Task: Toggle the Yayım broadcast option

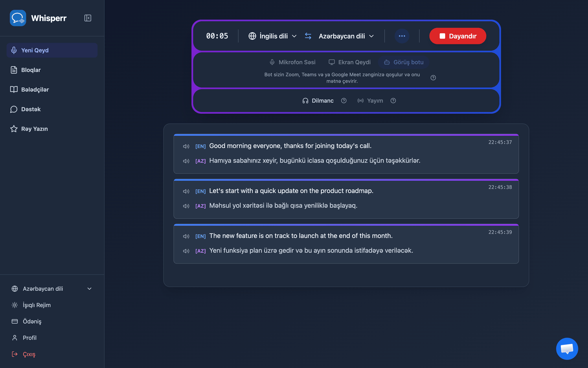Action: click(370, 101)
